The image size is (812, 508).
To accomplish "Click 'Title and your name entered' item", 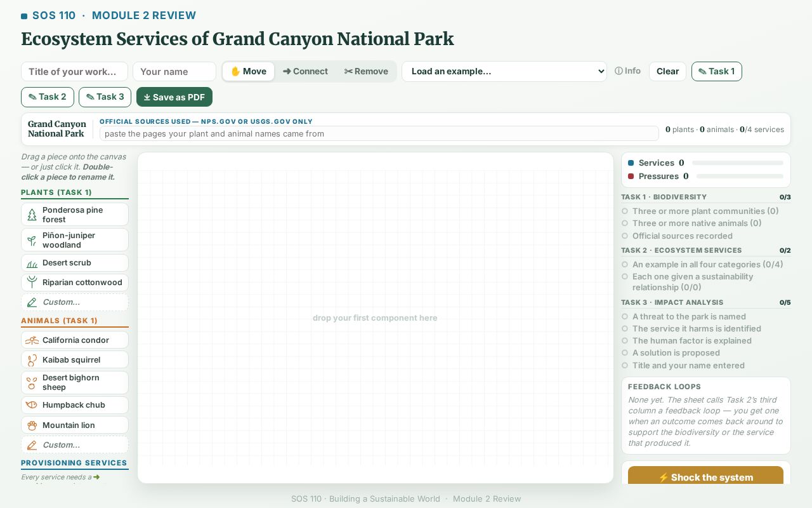I will (x=705, y=366).
